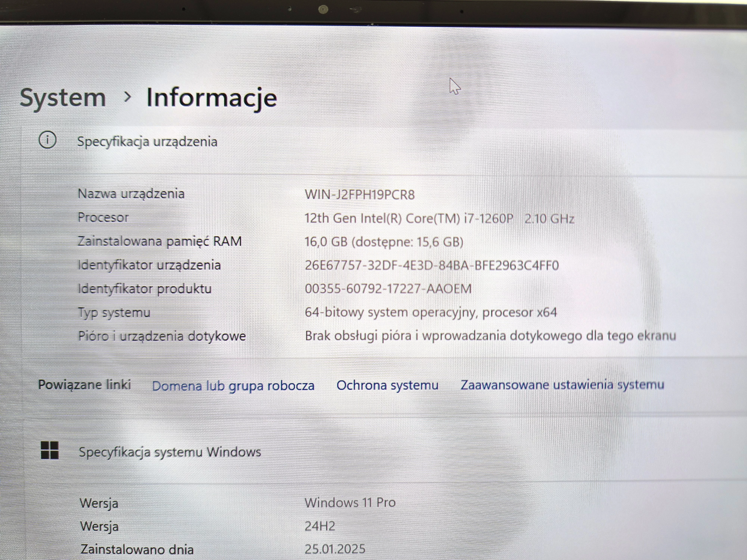Click the Zainstalowano dnia label
Screen dimensions: 747x560
pos(137,550)
